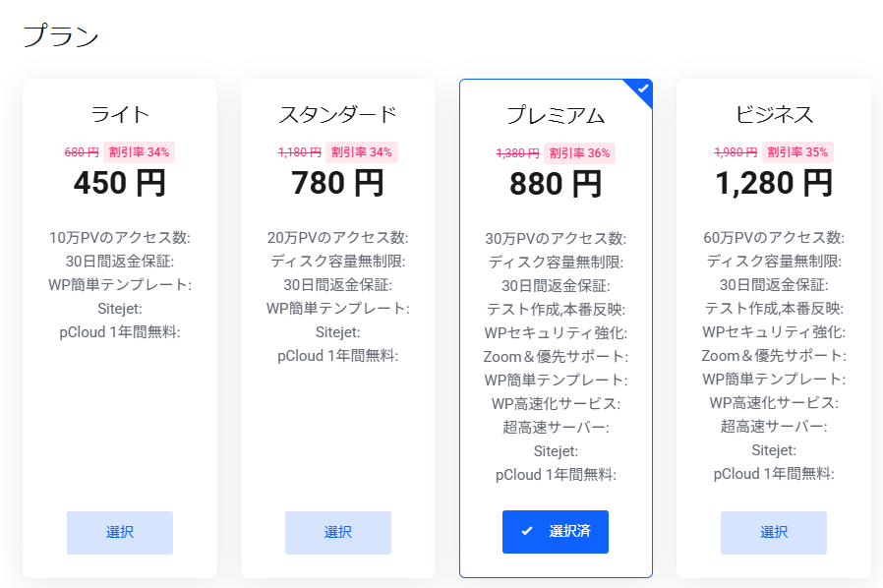Click the 880 円 price text
The width and height of the screenshot is (883, 588).
[x=556, y=184]
